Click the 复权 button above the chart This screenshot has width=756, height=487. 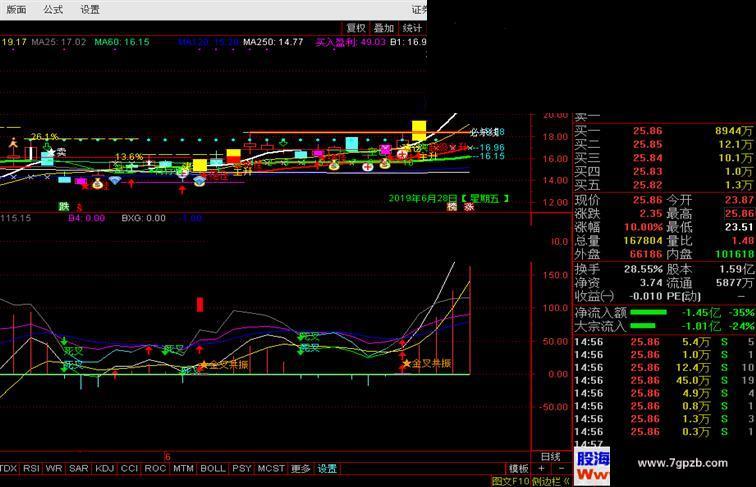[x=356, y=28]
